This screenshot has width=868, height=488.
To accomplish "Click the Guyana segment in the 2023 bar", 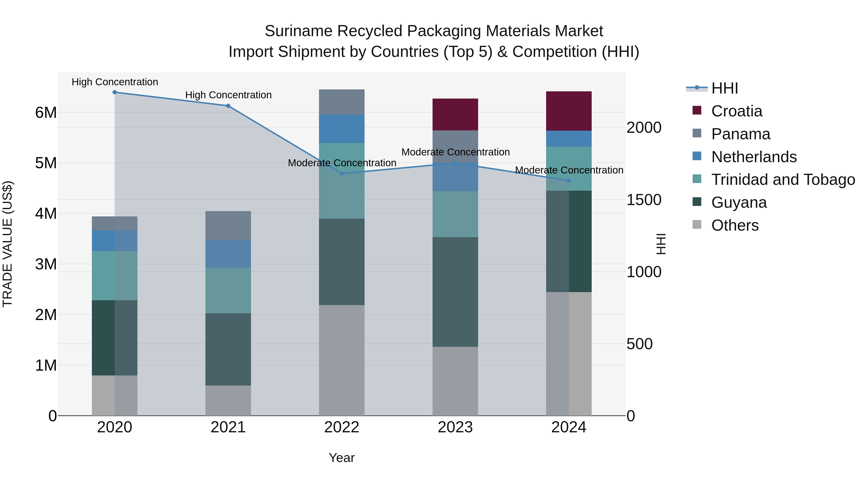I will 455,292.
